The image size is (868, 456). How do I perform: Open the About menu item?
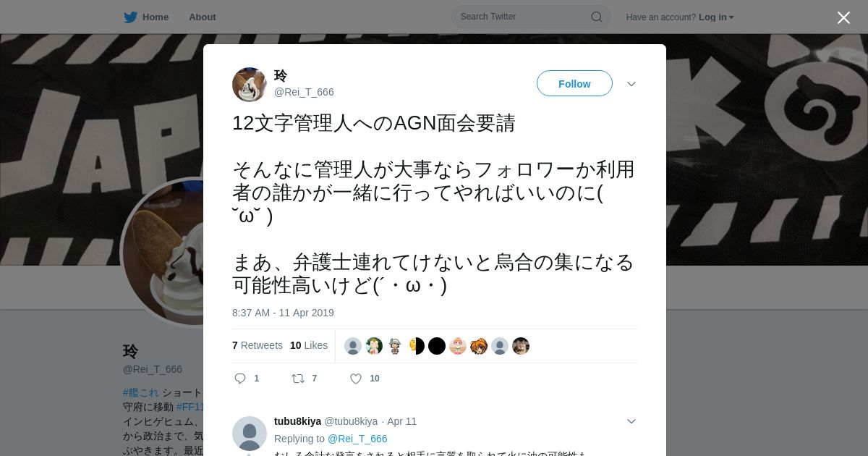click(203, 17)
